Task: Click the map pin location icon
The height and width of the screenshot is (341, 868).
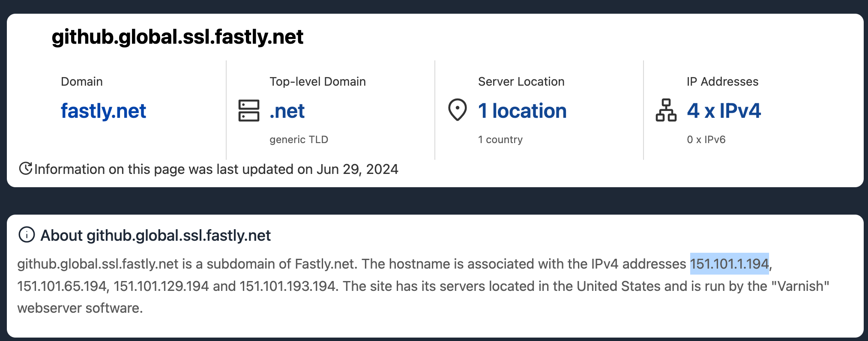Action: pos(457,110)
